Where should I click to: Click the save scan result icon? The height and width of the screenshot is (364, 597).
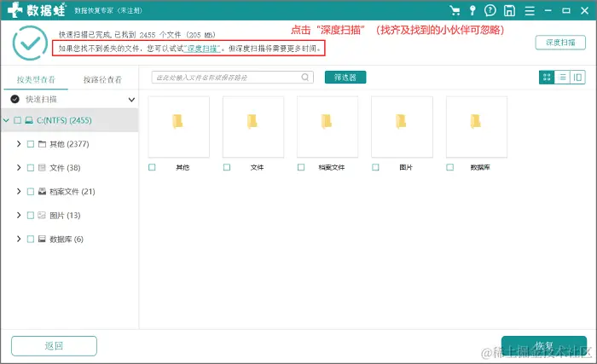click(509, 10)
